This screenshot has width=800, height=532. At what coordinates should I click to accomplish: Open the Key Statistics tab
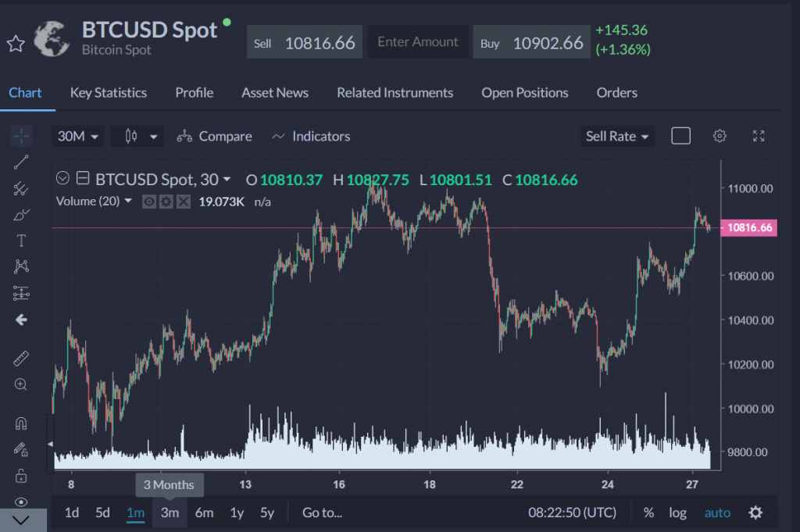[x=109, y=93]
